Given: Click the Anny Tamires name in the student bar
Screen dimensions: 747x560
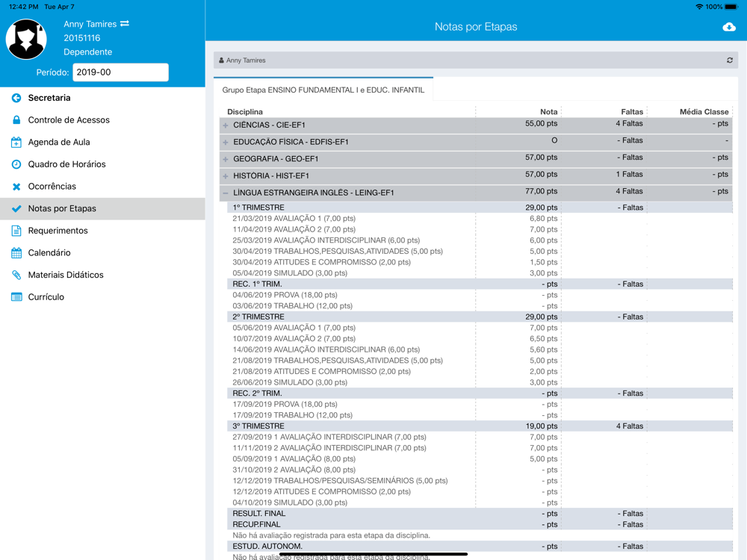Looking at the screenshot, I should (246, 60).
